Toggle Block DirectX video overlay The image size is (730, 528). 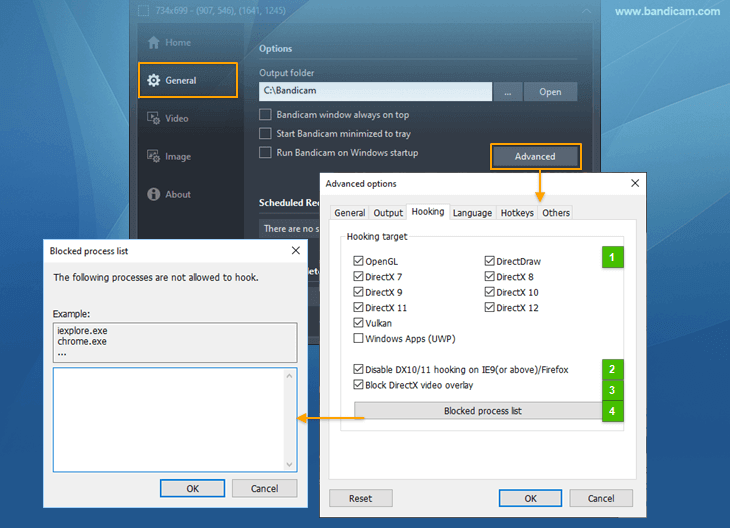pyautogui.click(x=358, y=385)
